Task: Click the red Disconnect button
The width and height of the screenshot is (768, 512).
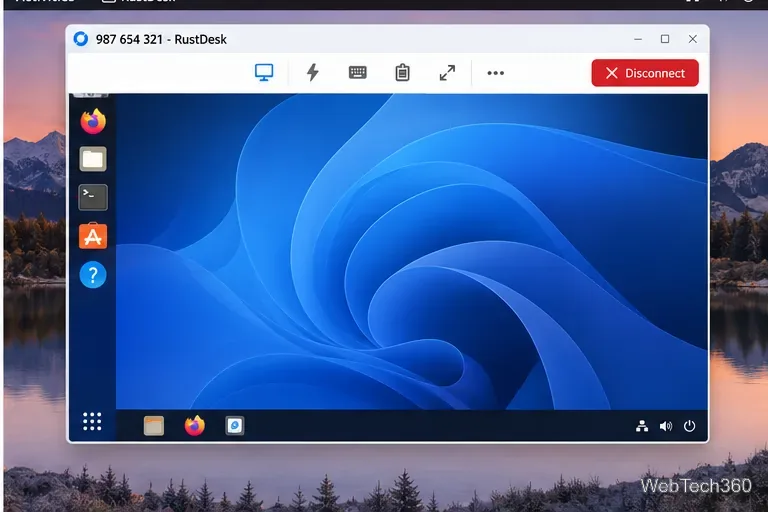Action: click(645, 73)
